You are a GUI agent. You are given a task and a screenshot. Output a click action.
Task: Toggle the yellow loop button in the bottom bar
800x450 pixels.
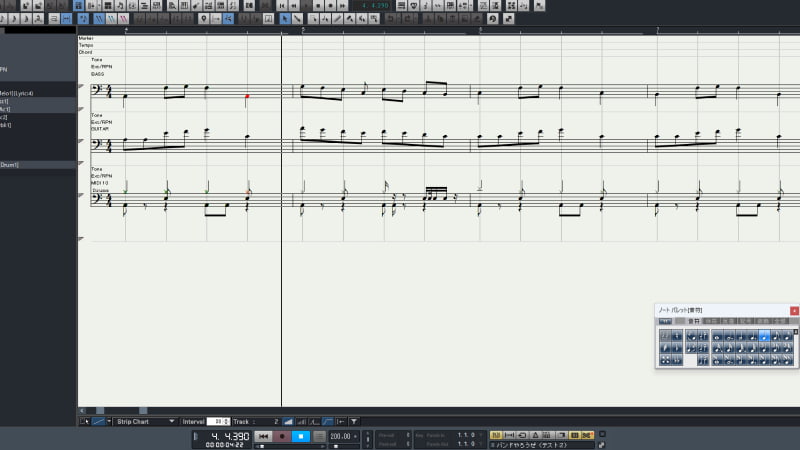click(496, 435)
